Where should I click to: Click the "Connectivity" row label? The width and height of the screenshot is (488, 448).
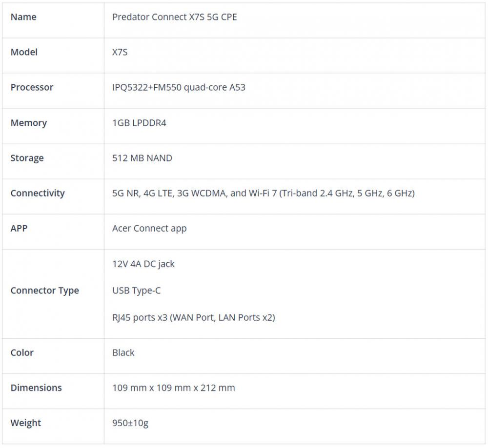(38, 193)
